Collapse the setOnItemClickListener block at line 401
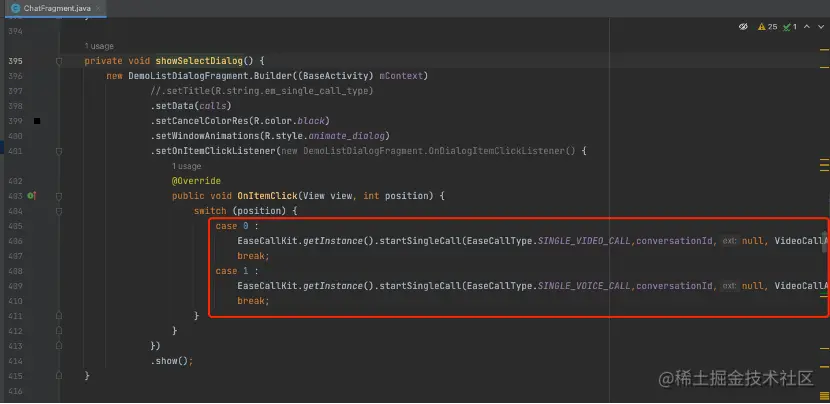This screenshot has width=830, height=404. pyautogui.click(x=59, y=151)
